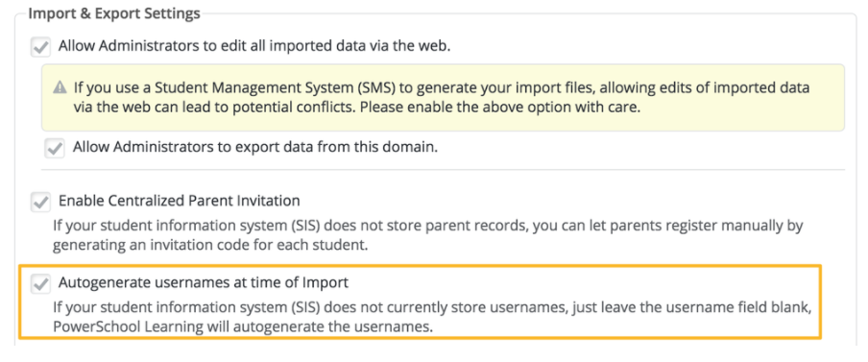The image size is (868, 362).
Task: Click the Student Management System (SMS) warning text
Action: coord(441,97)
